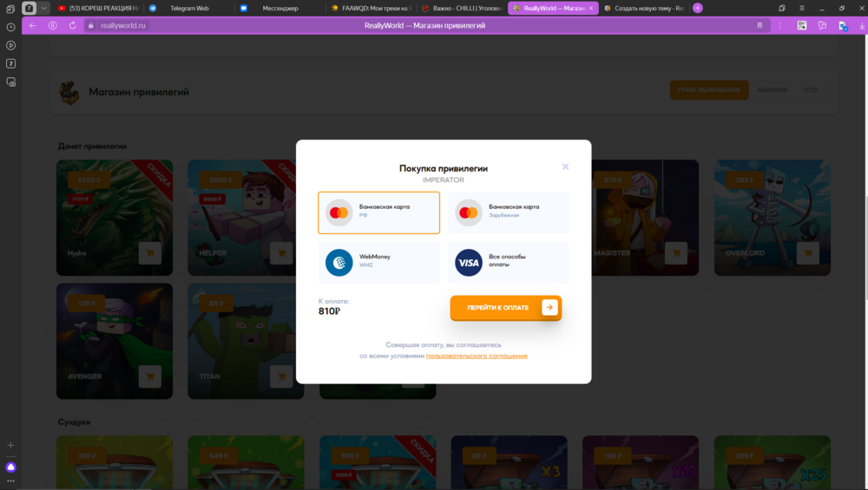Open the translate page icon in toolbar
Screen dimensions: 868x490
coord(822,25)
